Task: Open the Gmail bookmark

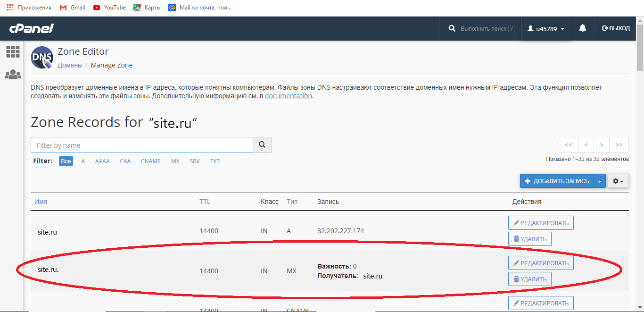Action: tap(73, 8)
